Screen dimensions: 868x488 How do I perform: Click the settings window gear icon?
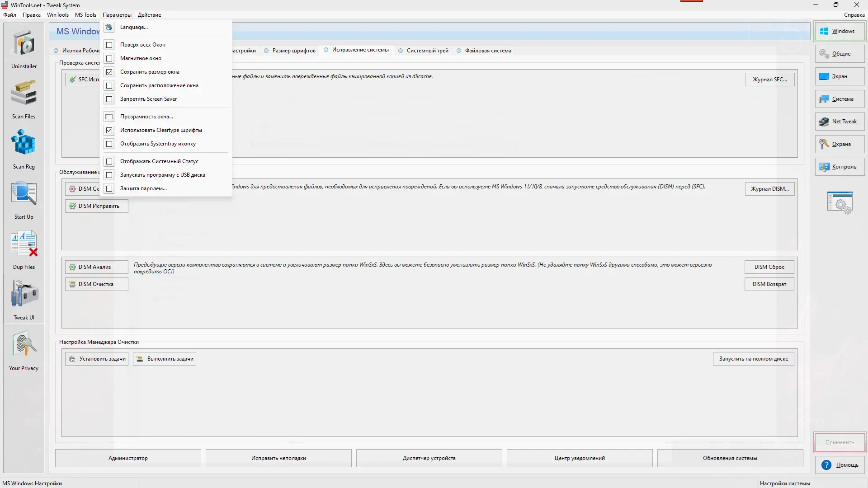pos(840,203)
